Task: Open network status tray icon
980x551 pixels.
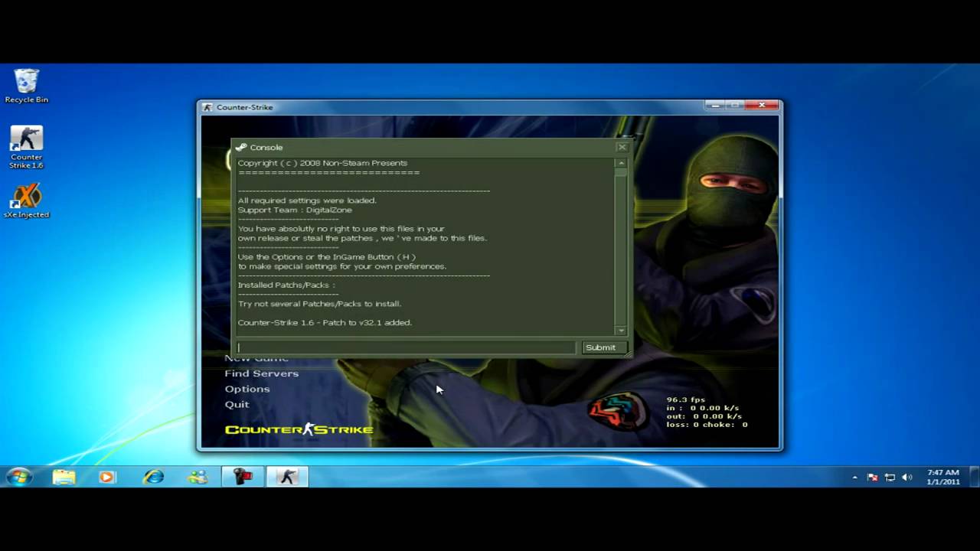Action: 890,478
